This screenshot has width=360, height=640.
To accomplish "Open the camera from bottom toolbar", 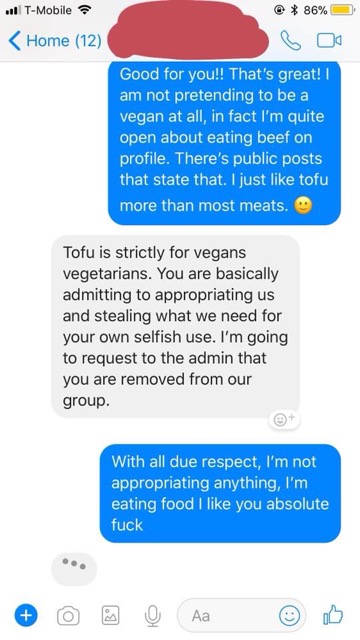I will tap(68, 616).
